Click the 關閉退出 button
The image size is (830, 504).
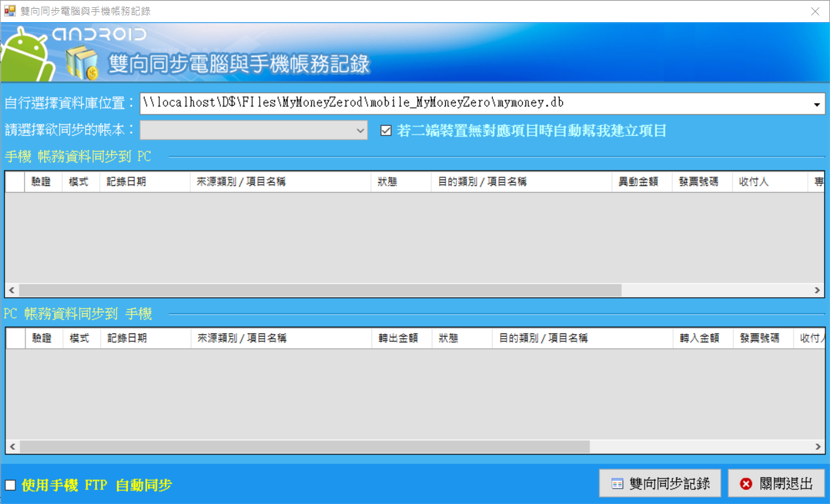pyautogui.click(x=776, y=483)
